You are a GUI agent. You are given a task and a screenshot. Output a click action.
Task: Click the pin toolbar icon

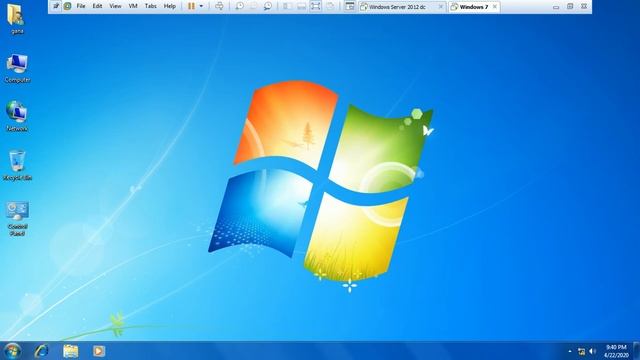(x=56, y=6)
